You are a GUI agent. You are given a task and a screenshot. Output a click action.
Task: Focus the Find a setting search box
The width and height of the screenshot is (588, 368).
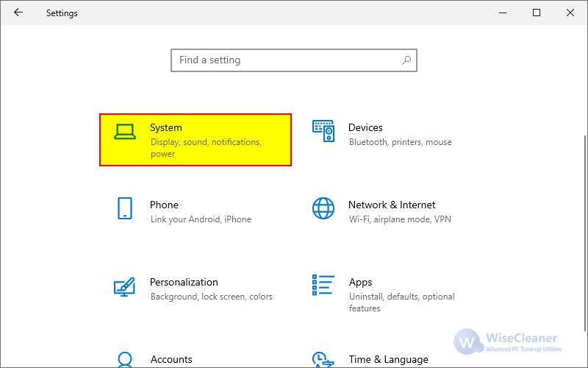pos(293,60)
